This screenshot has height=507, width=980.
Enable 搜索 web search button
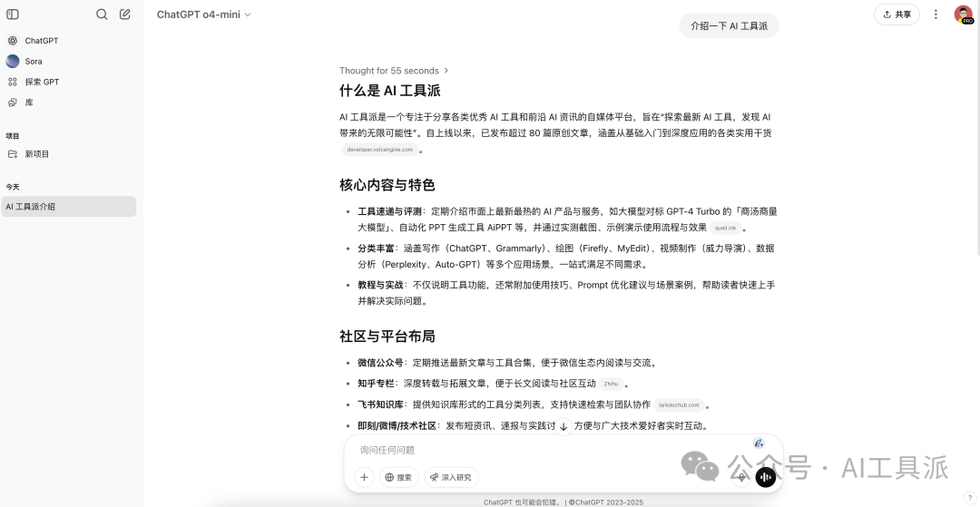[398, 478]
